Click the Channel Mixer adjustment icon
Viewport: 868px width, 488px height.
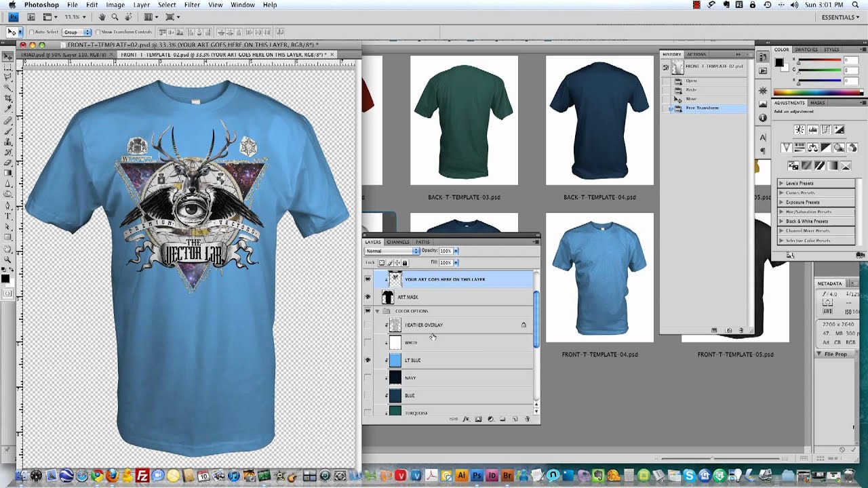coord(852,147)
